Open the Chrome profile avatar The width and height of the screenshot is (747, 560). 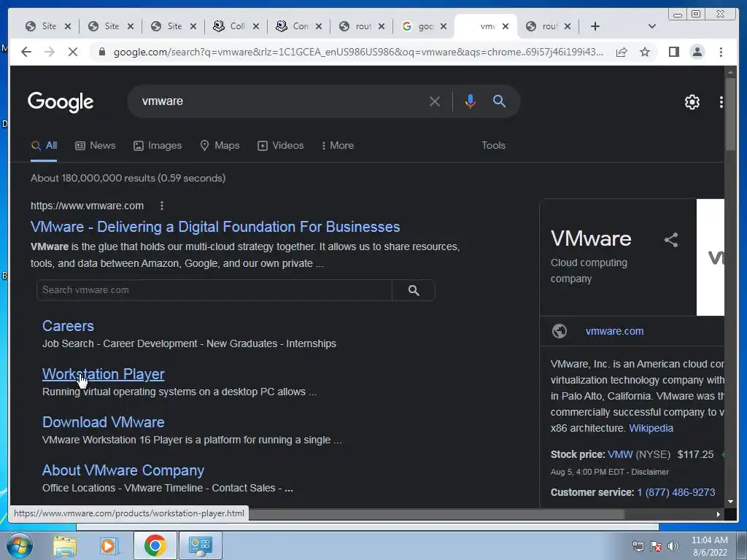(x=697, y=52)
